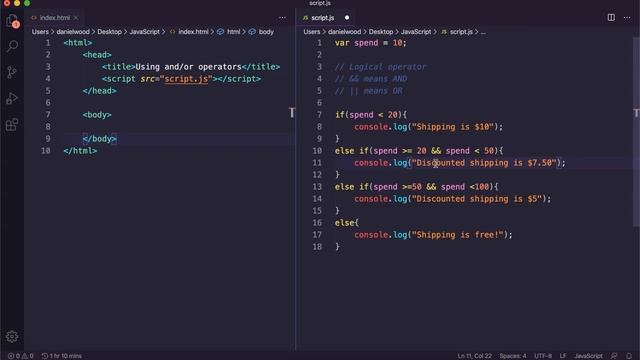The width and height of the screenshot is (640, 360).
Task: Click danielwood breadcrumb in left editor
Action: pyautogui.click(x=73, y=31)
